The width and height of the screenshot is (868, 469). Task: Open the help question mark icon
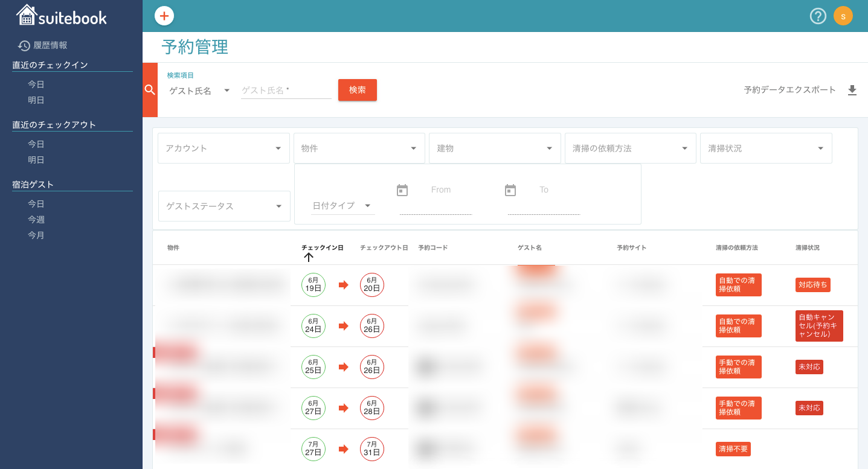pyautogui.click(x=818, y=16)
